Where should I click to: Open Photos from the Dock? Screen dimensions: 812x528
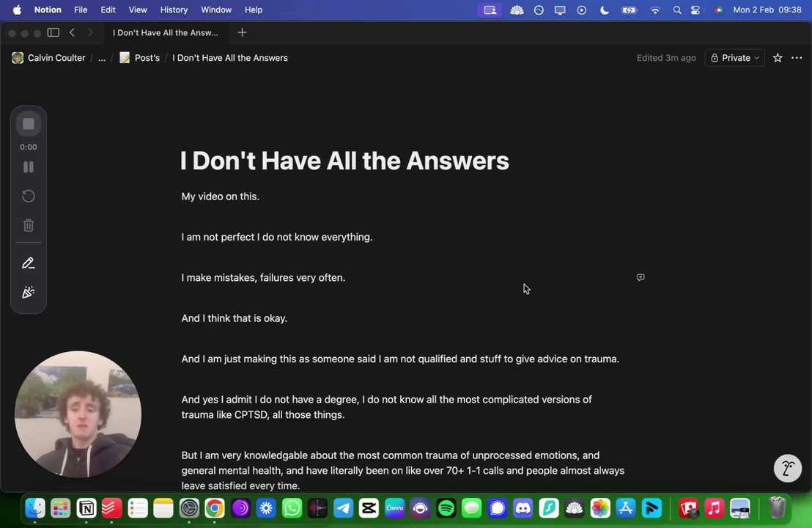[600, 508]
